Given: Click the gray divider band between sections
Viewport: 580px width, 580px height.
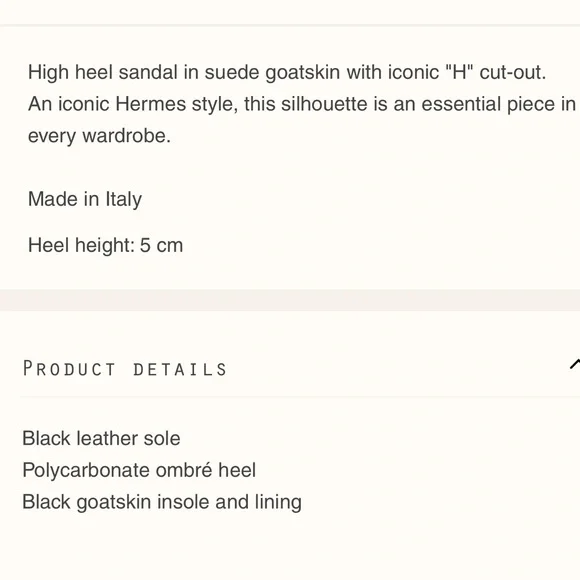Looking at the screenshot, I should [x=290, y=300].
